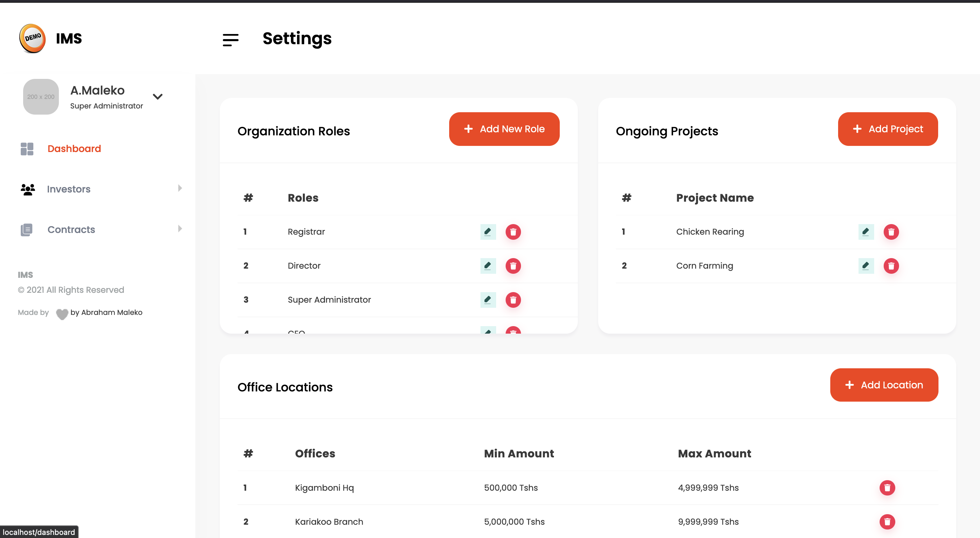Click the 200 x 200 profile avatar
980x538 pixels.
click(x=41, y=97)
